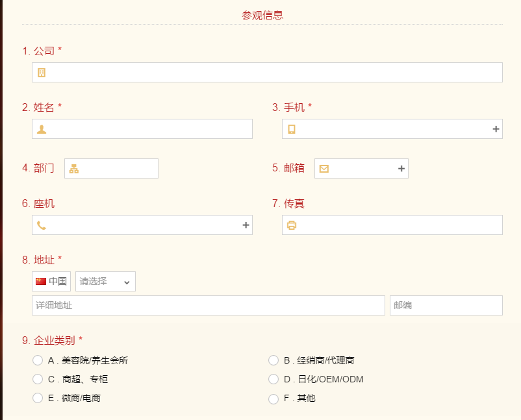521x420 pixels.
Task: Click the mobile phone icon in 手机 field
Action: click(292, 129)
